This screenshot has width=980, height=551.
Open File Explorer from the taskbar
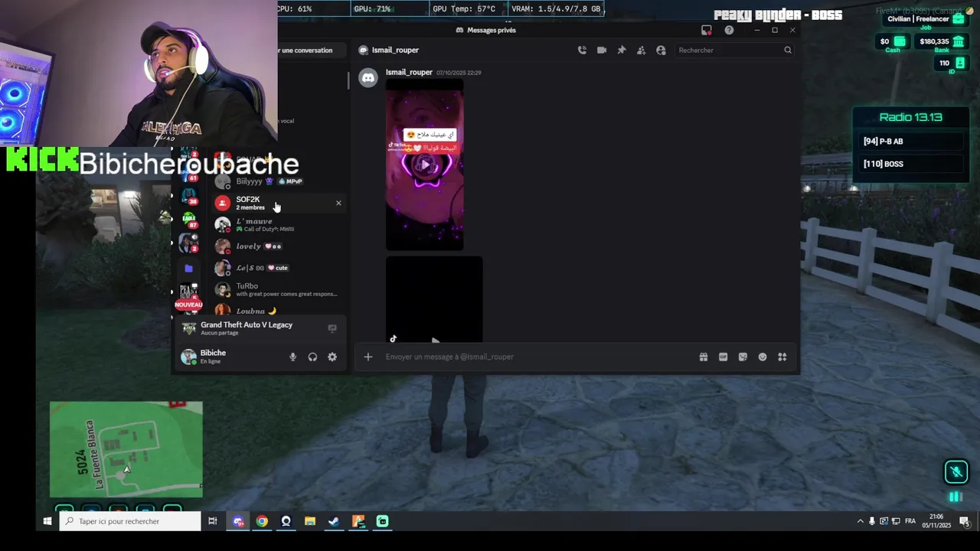(x=310, y=521)
